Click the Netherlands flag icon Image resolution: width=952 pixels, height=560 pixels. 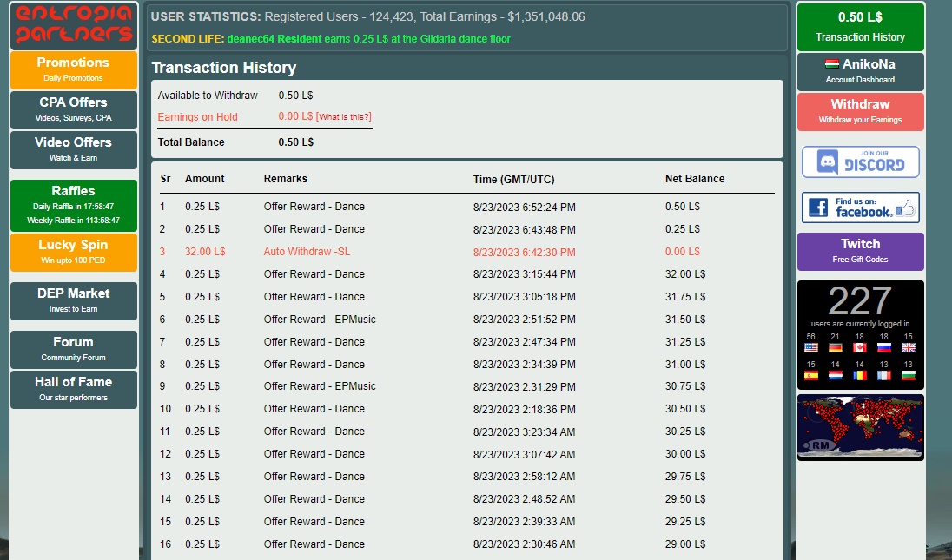[x=836, y=376]
